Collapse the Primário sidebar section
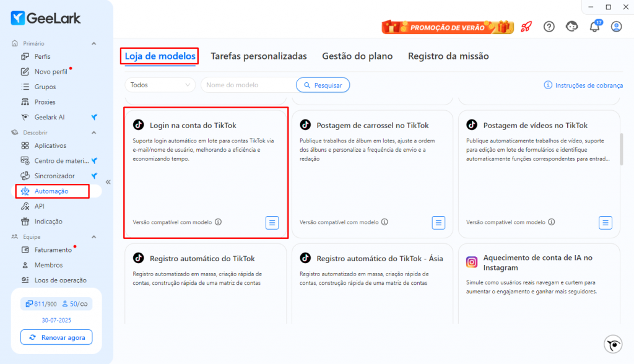 [x=94, y=43]
